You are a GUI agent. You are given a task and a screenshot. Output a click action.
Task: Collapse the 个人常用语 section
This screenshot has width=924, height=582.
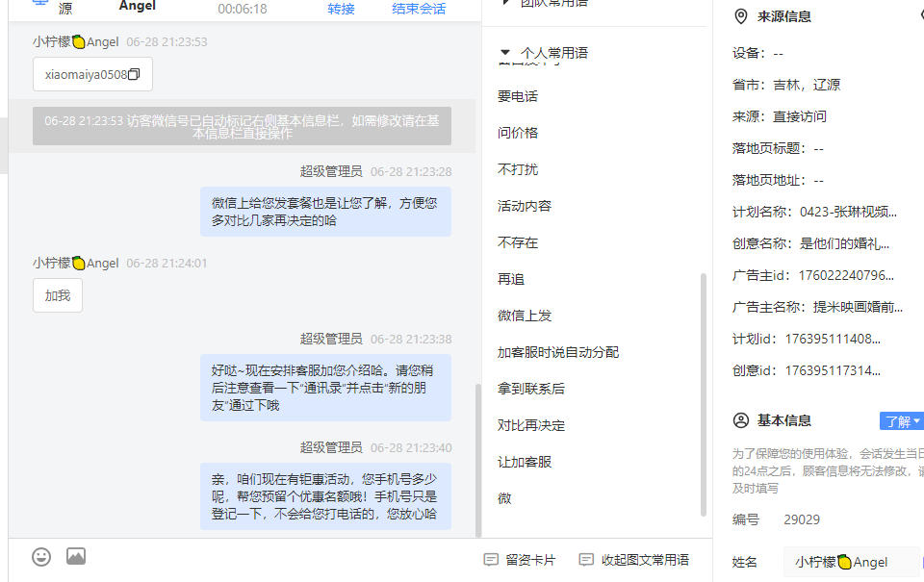(x=505, y=52)
